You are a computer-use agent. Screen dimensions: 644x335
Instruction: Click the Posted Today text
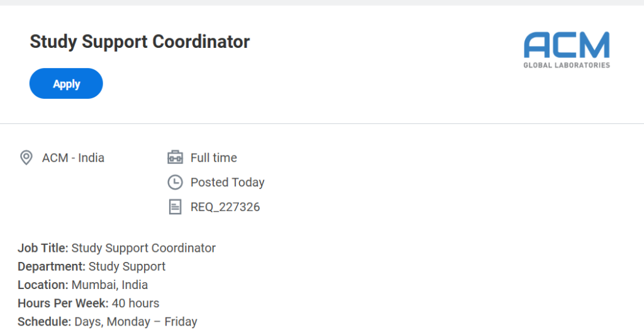tap(228, 183)
